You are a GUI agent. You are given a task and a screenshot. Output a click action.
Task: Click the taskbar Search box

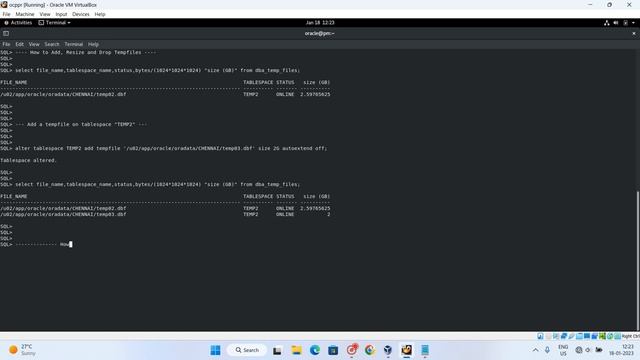(247, 350)
